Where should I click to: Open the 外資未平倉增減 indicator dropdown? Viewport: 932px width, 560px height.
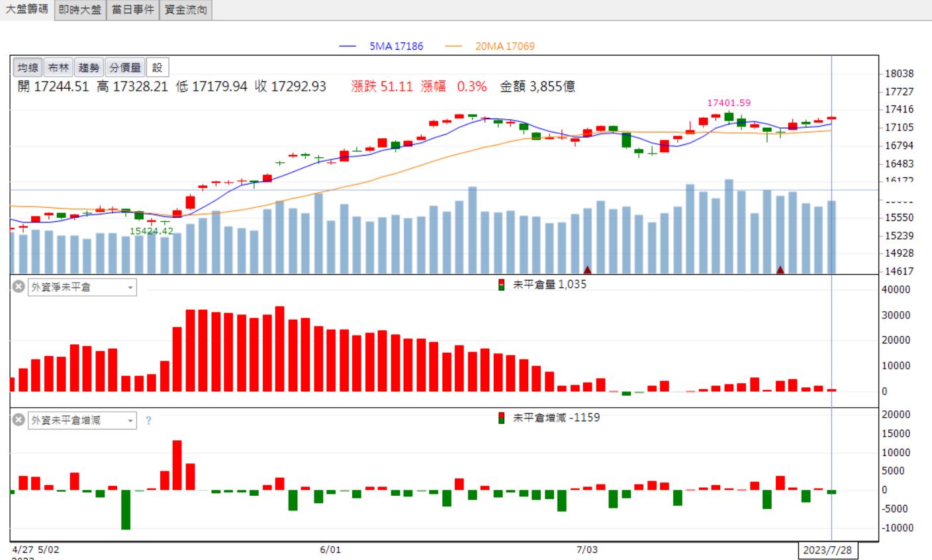[82, 420]
